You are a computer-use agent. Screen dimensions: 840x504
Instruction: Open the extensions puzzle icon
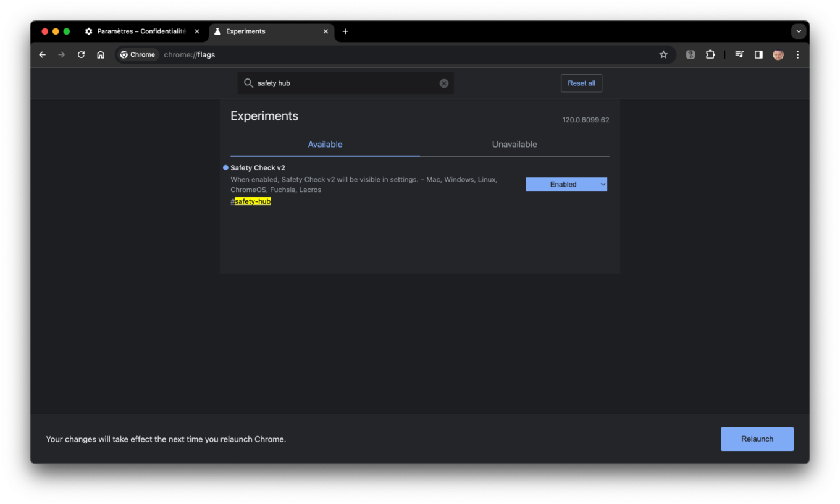[710, 55]
